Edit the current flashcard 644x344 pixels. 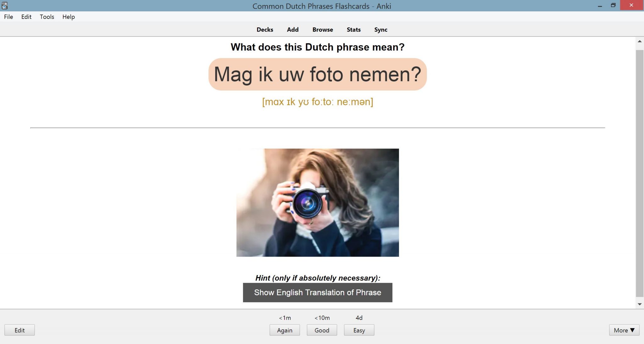coord(19,330)
